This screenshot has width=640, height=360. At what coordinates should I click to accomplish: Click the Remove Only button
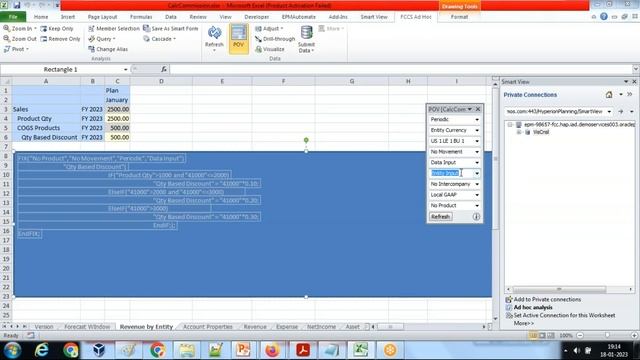60,39
